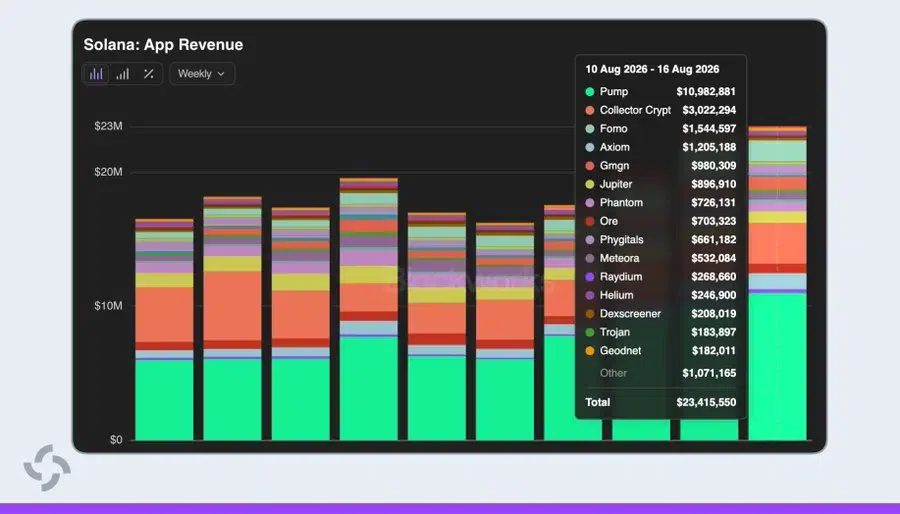This screenshot has height=514, width=900.
Task: Click the Pump green legend dot
Action: [x=589, y=92]
